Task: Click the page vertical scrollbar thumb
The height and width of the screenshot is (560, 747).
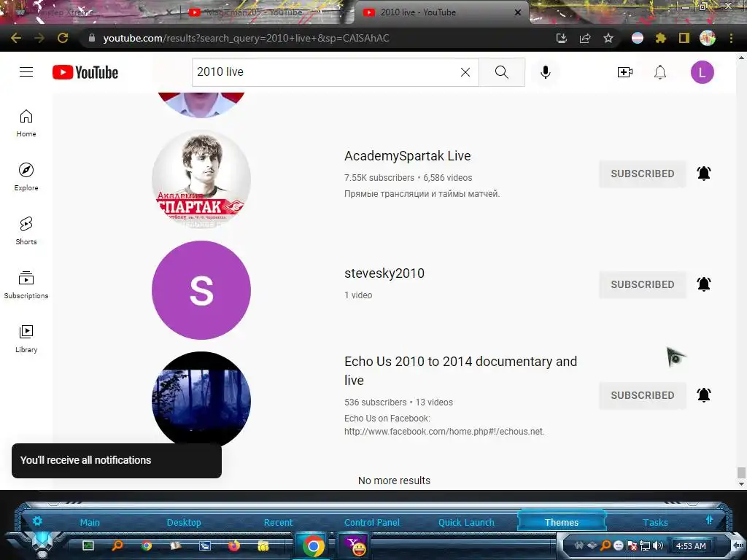Action: click(741, 472)
